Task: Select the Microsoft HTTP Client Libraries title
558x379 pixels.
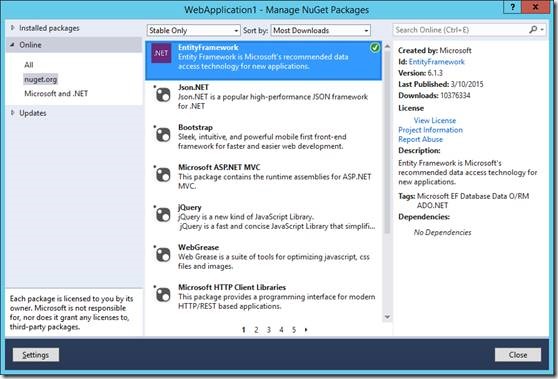Action: pyautogui.click(x=232, y=287)
